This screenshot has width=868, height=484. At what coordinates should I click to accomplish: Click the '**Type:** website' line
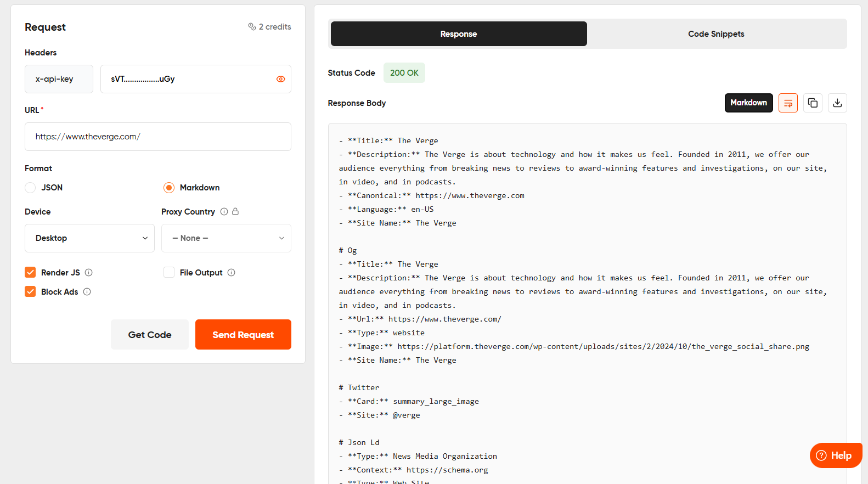pos(382,333)
